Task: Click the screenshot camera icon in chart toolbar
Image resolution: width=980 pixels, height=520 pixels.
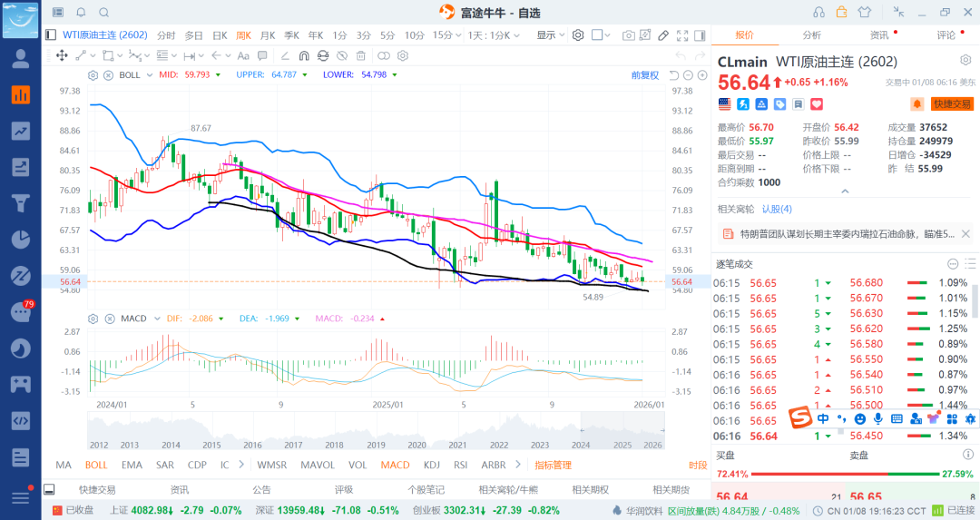Action: tap(629, 35)
